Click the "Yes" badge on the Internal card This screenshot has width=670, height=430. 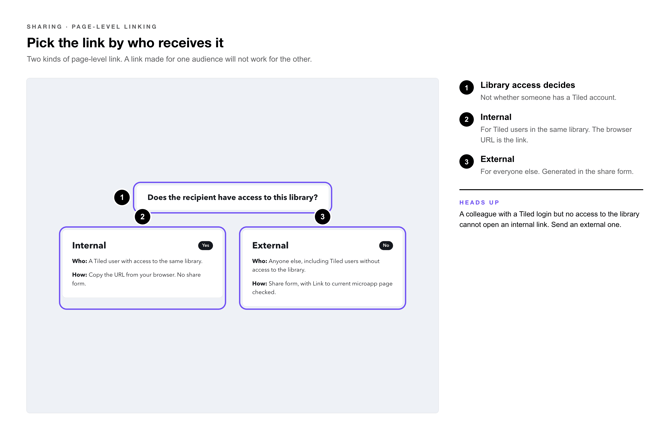point(206,245)
